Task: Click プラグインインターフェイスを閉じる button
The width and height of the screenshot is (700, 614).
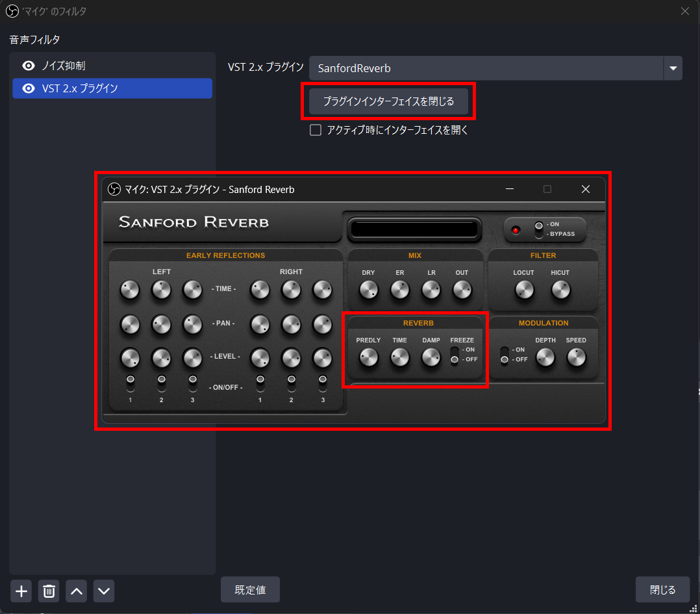Action: [388, 101]
